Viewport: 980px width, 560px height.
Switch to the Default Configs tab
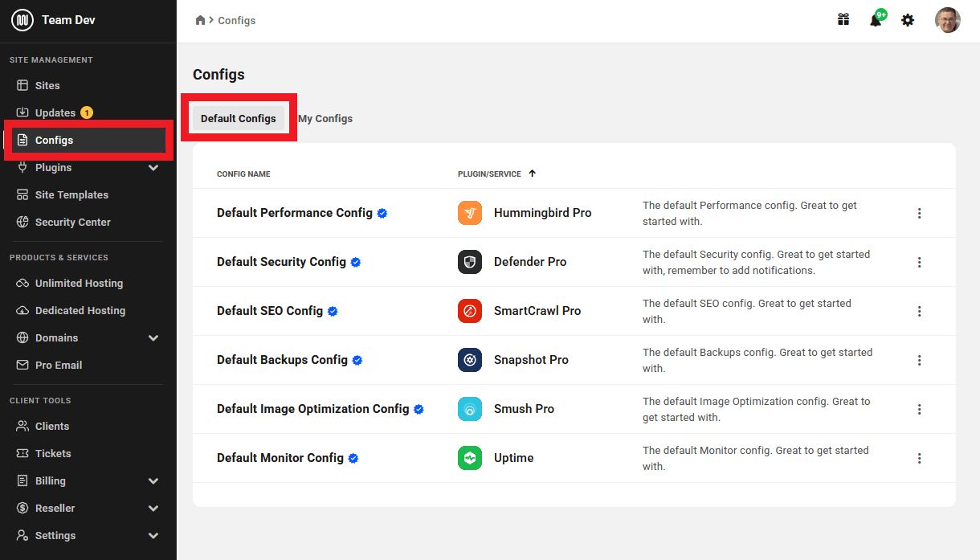239,118
